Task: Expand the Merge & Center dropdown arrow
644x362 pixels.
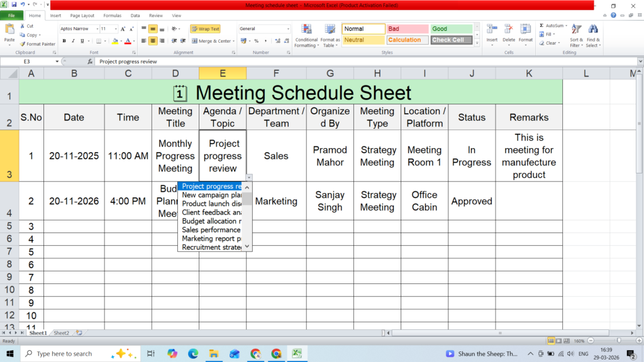Action: point(234,41)
